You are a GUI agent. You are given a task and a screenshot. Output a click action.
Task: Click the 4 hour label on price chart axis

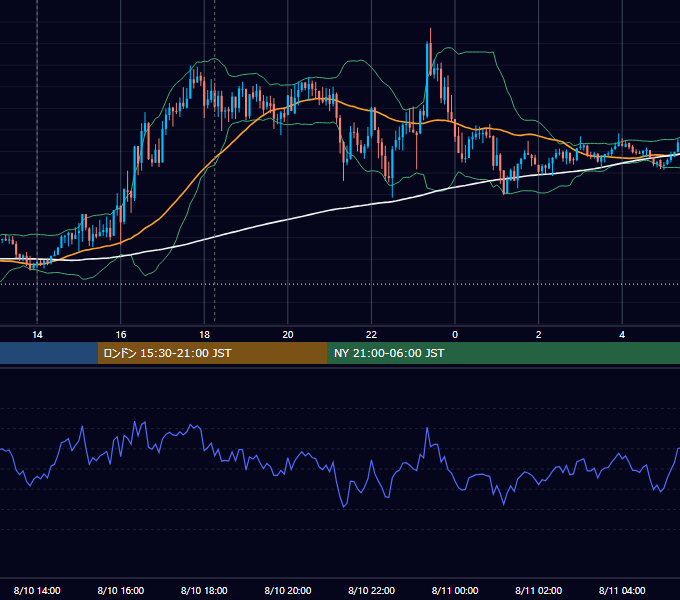[622, 335]
